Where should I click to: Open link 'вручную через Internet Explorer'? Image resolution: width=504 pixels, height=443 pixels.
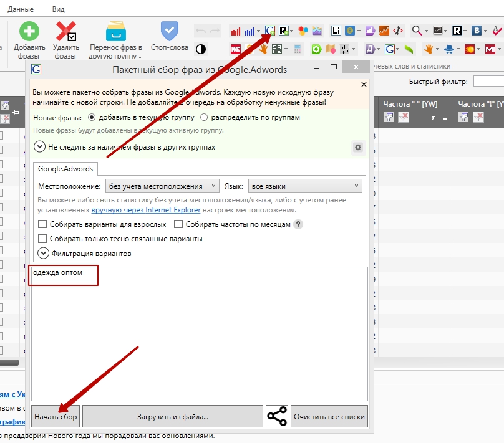point(146,210)
